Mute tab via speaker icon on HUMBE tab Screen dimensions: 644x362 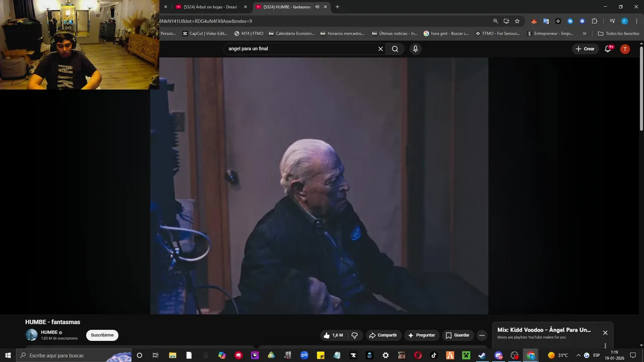point(317,7)
